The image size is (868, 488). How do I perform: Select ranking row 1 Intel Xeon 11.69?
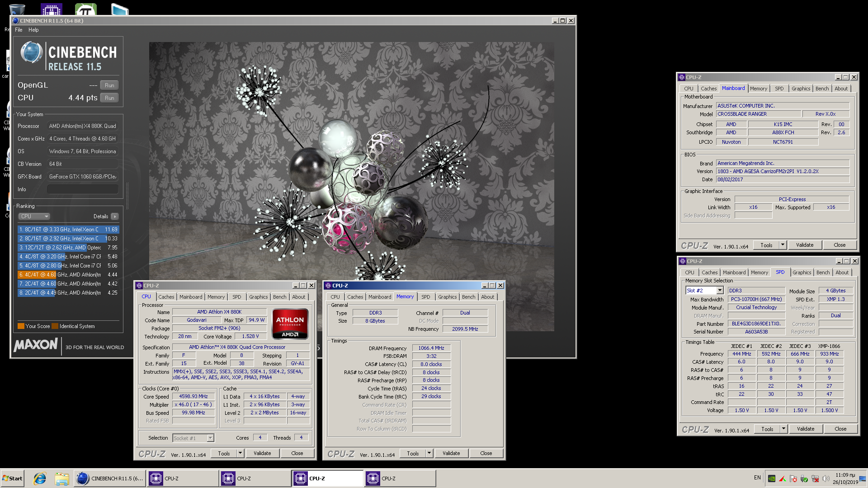pyautogui.click(x=68, y=230)
